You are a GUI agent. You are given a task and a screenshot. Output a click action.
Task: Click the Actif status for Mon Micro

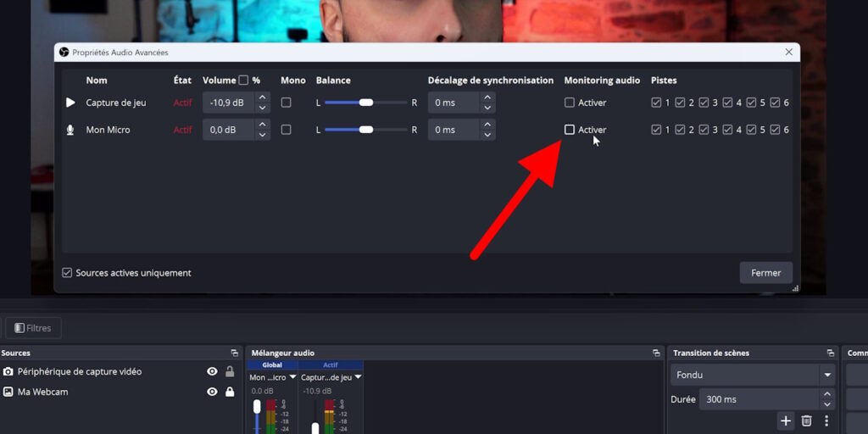(x=183, y=130)
